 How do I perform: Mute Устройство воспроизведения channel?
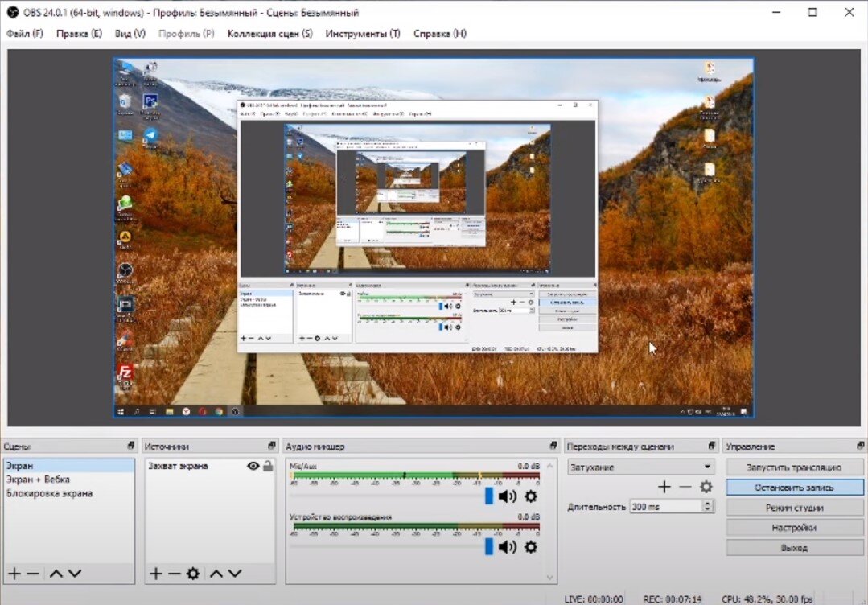(507, 547)
